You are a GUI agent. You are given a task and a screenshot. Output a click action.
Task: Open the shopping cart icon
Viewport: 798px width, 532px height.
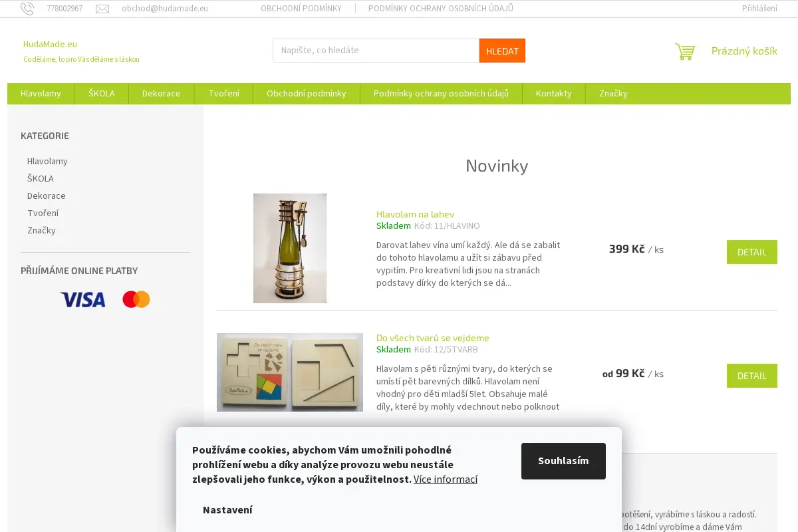(x=685, y=51)
